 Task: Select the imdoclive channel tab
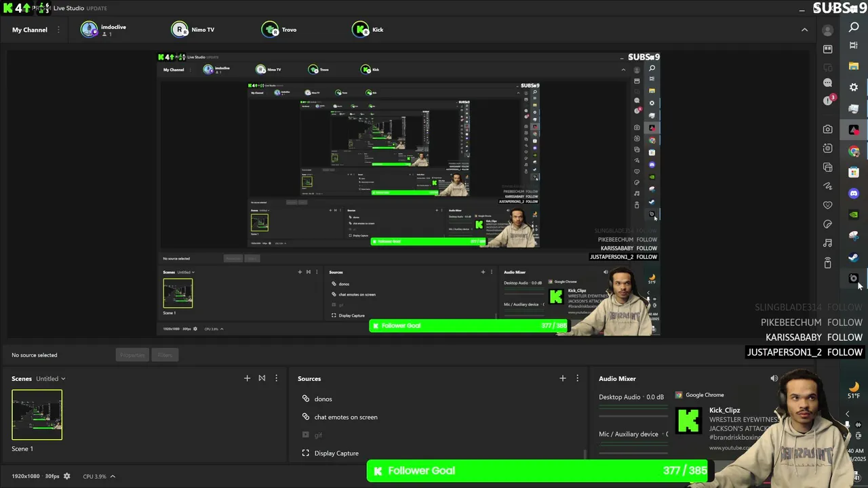point(104,30)
